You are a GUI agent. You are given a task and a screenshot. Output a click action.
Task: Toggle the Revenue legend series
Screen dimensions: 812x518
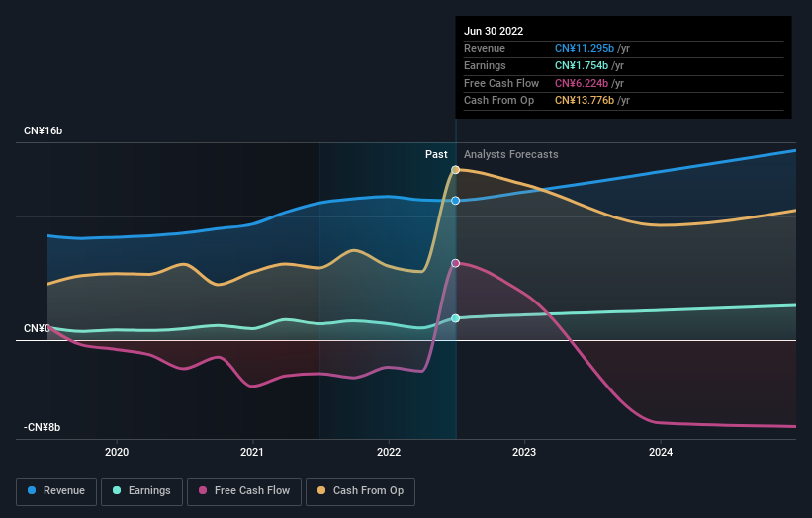[56, 491]
